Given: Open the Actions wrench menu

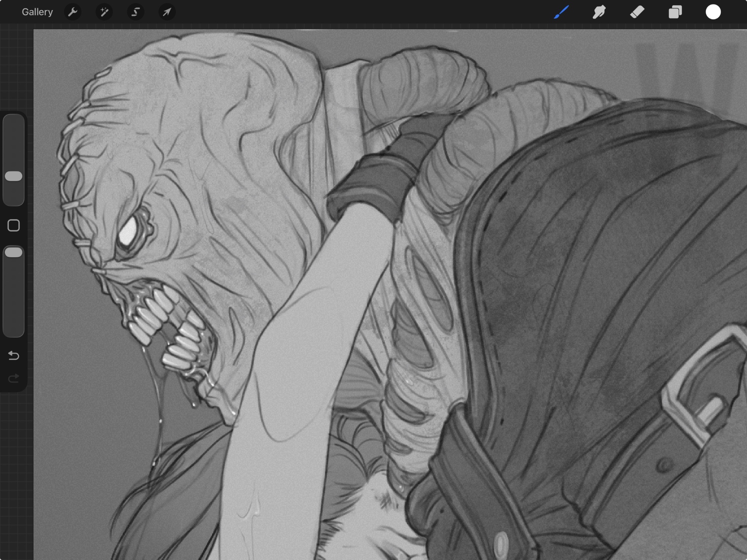Looking at the screenshot, I should point(72,12).
